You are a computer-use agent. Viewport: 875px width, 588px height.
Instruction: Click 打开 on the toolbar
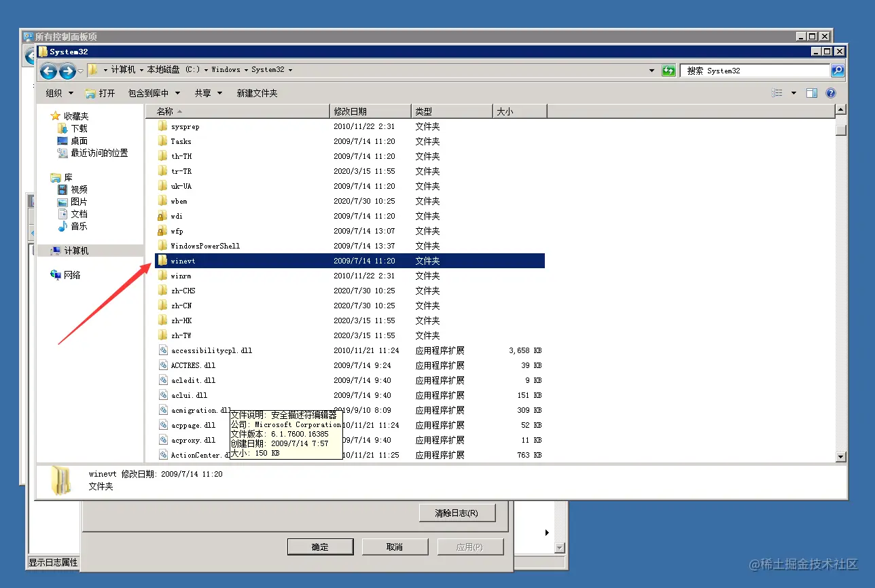[101, 93]
